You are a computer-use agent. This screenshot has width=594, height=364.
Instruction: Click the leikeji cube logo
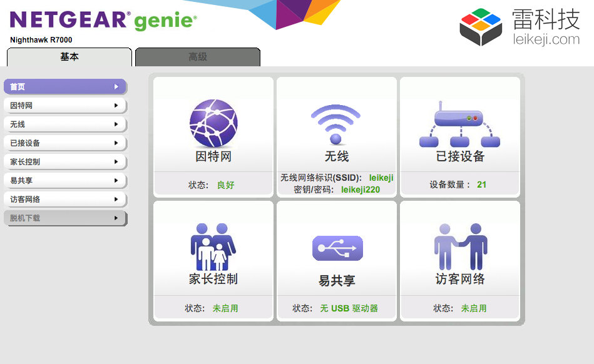[481, 27]
